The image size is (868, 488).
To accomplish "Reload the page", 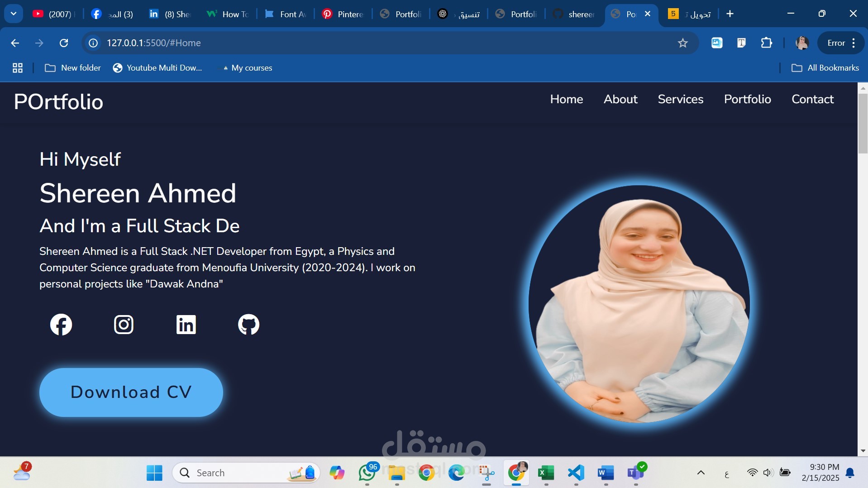I will pyautogui.click(x=64, y=43).
